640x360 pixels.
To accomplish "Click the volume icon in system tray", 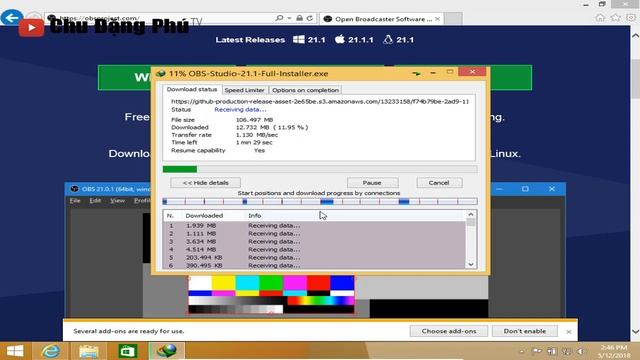I will point(580,351).
